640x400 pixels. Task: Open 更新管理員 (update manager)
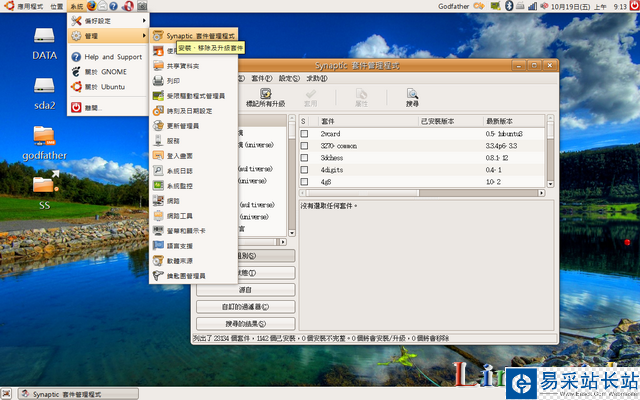(x=193, y=126)
